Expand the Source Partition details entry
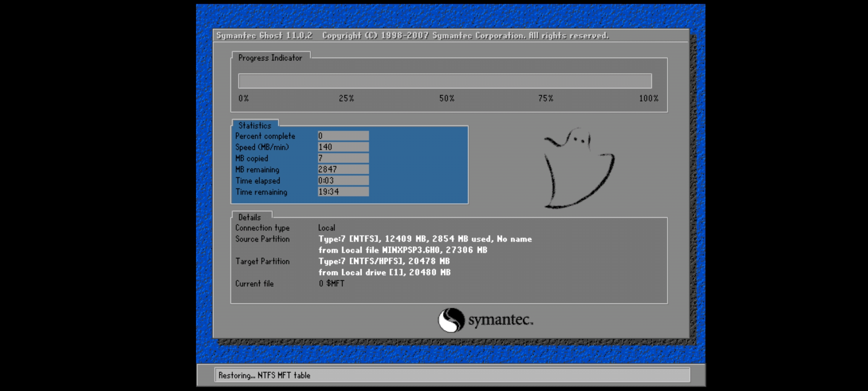This screenshot has height=391, width=868. pyautogui.click(x=262, y=239)
